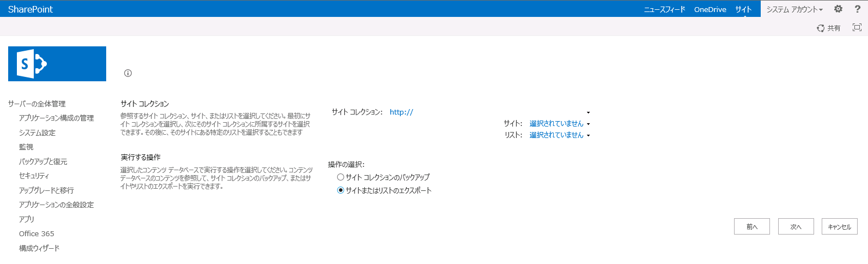
Task: Open システム設定 in sidebar
Action: click(x=37, y=133)
